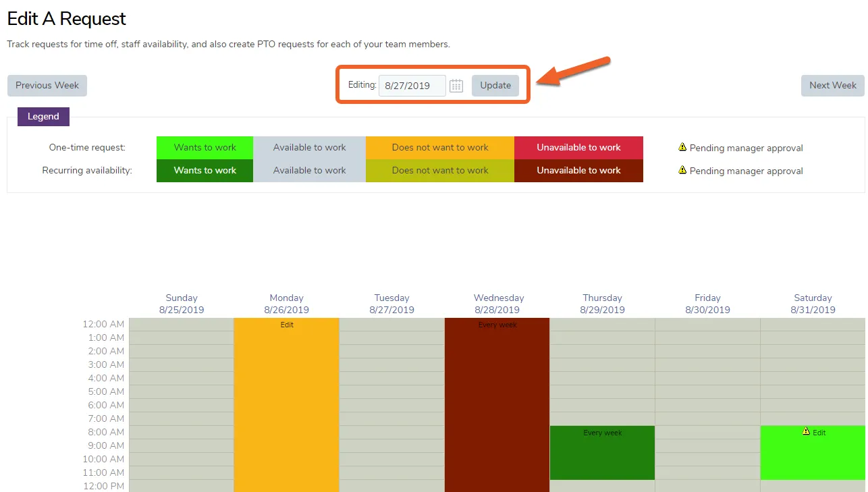Click Tuesday 8/27/2019 column header

[391, 304]
